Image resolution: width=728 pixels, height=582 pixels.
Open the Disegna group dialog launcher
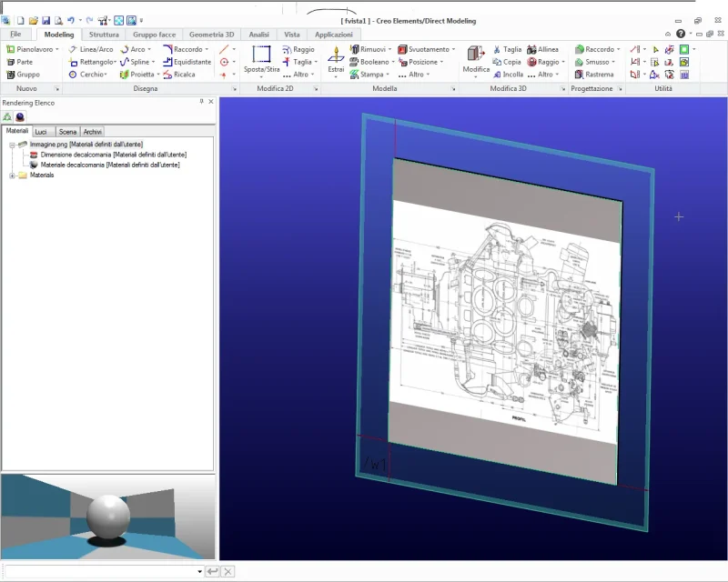[x=235, y=88]
